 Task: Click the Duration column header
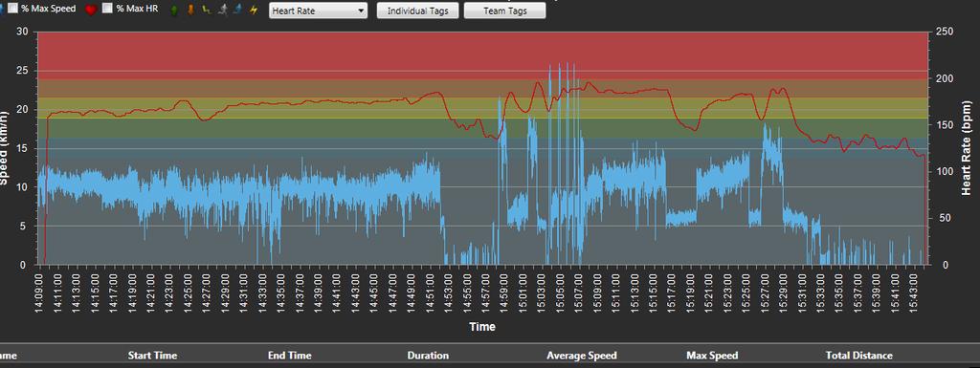(x=428, y=356)
